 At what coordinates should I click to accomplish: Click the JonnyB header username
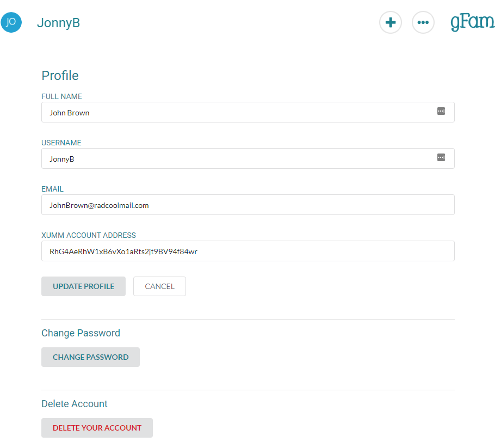58,23
